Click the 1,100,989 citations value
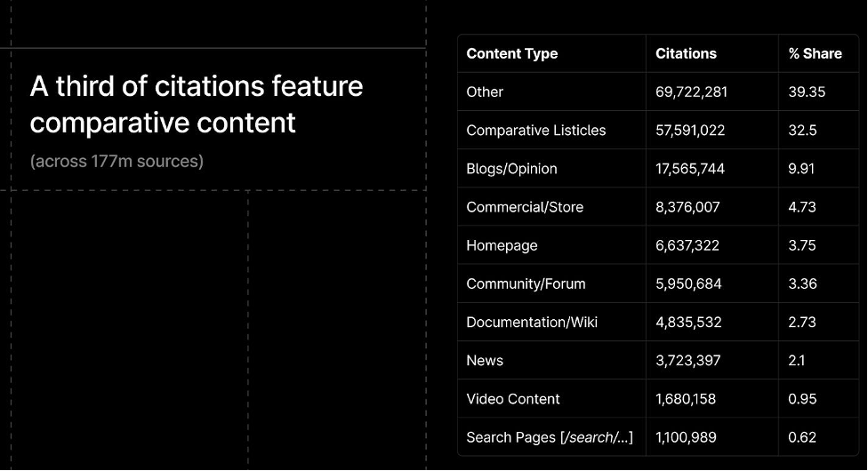Viewport: 868px width, 471px height. [686, 437]
